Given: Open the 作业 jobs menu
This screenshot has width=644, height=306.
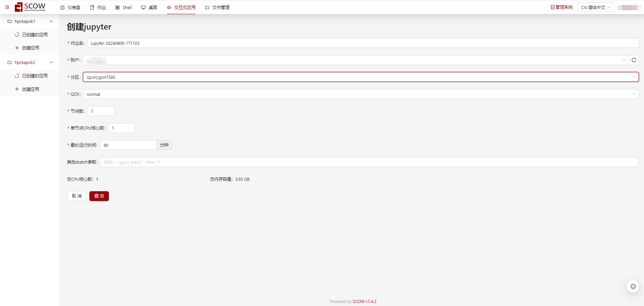Looking at the screenshot, I should tap(98, 7).
